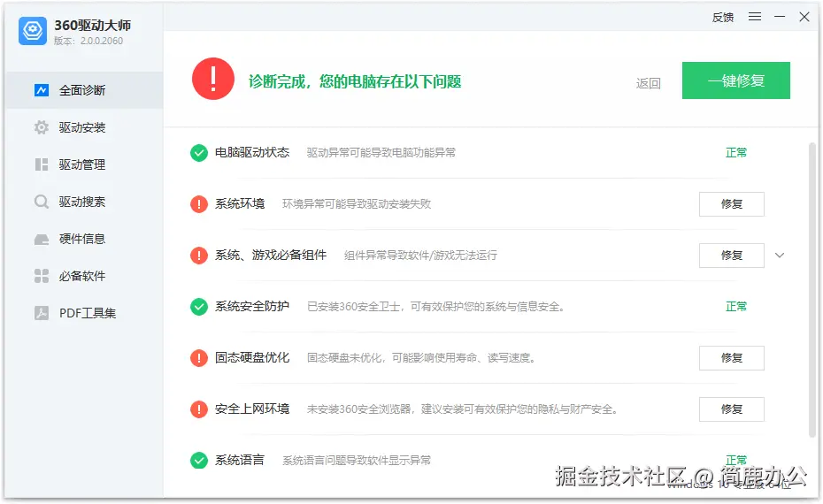Click the 驱动安装 gear icon

[42, 127]
